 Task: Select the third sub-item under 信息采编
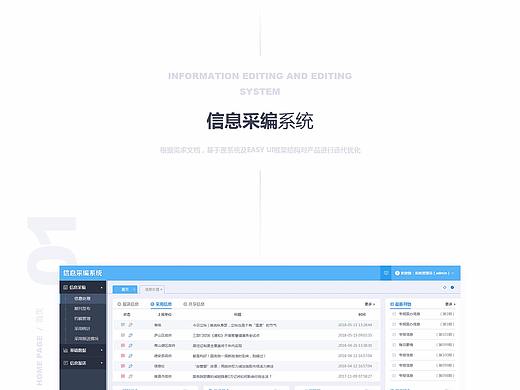point(82,319)
